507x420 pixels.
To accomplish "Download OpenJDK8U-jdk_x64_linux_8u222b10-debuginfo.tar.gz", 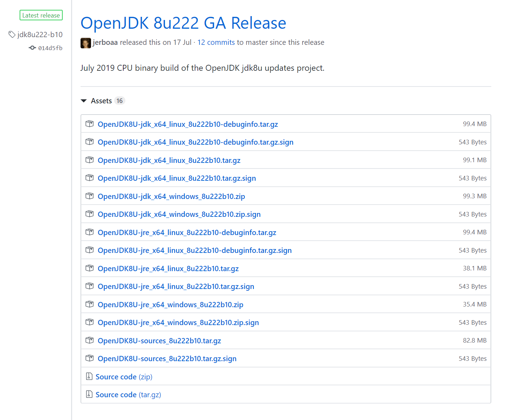I will (x=188, y=124).
